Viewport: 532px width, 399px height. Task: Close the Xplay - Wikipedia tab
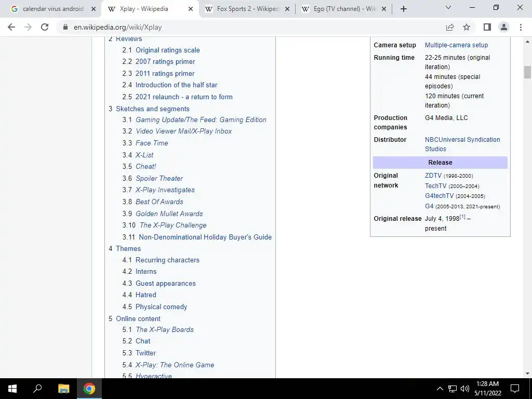click(x=191, y=9)
